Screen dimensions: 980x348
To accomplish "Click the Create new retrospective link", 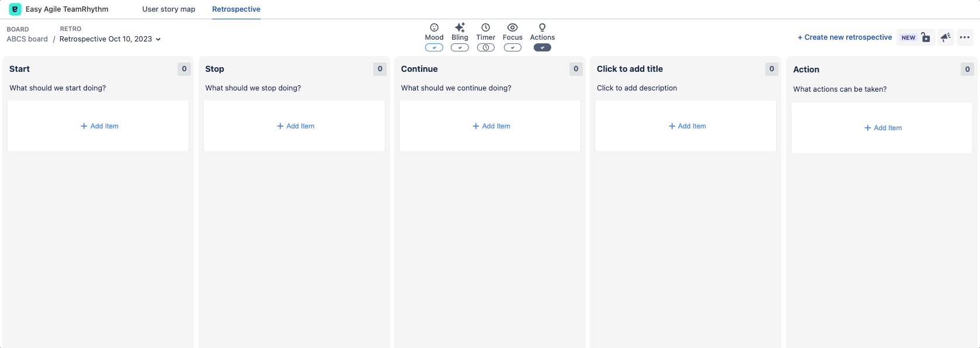I will [x=845, y=37].
